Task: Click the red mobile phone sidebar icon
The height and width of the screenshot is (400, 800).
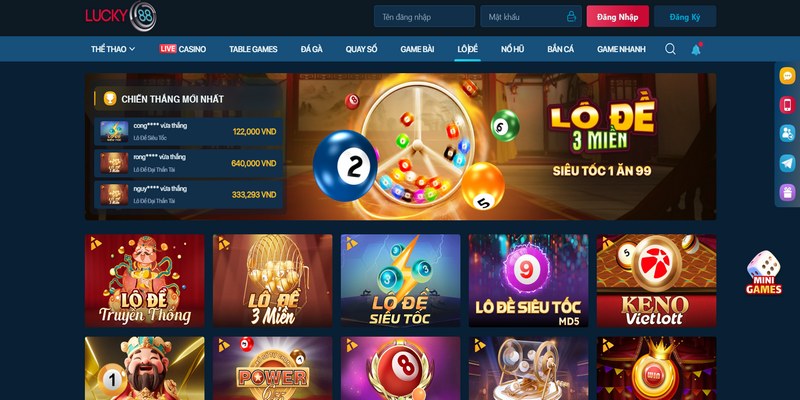Action: tap(787, 105)
